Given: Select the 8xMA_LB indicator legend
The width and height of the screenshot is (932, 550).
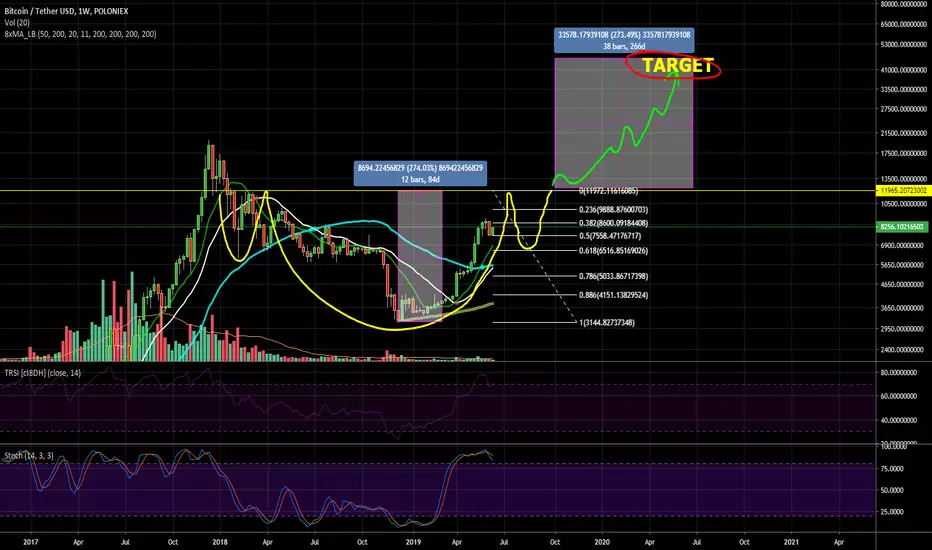Looking at the screenshot, I should tap(80, 34).
